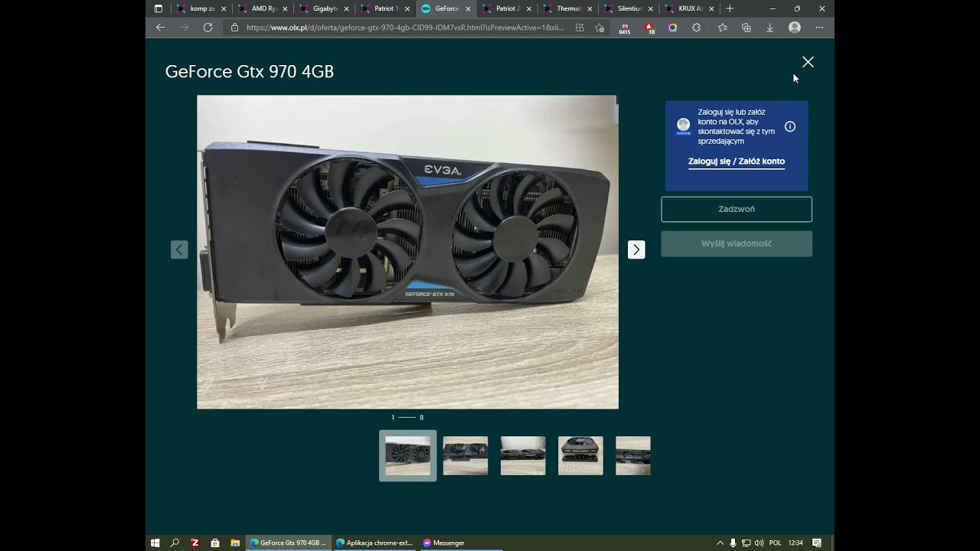
Task: Select the third gallery thumbnail
Action: pos(523,455)
